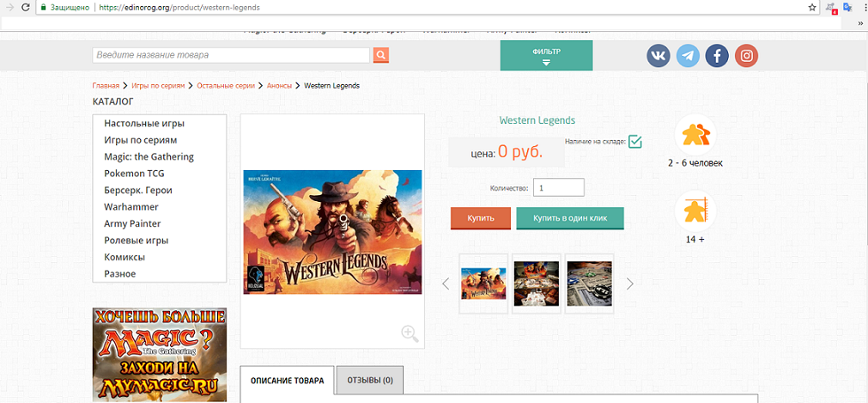Open the Facebook page icon

tap(717, 56)
